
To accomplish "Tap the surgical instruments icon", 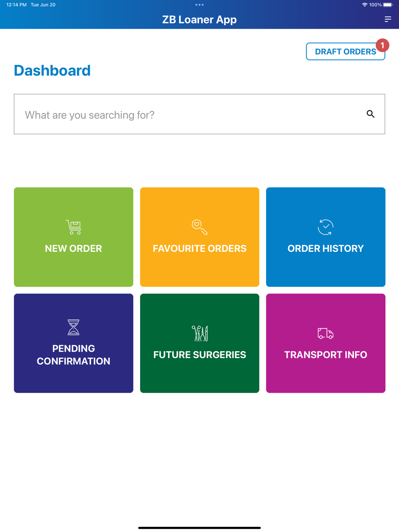I will [199, 333].
